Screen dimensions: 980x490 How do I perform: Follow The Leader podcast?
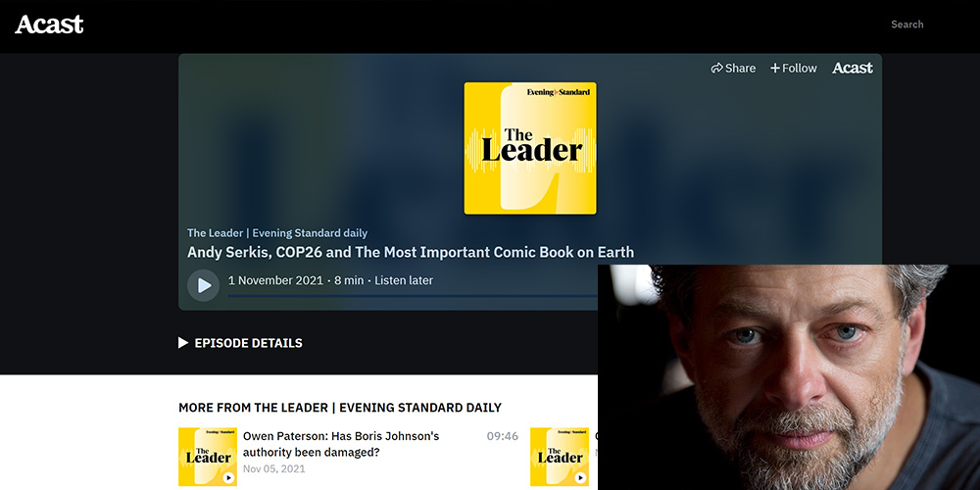tap(793, 69)
